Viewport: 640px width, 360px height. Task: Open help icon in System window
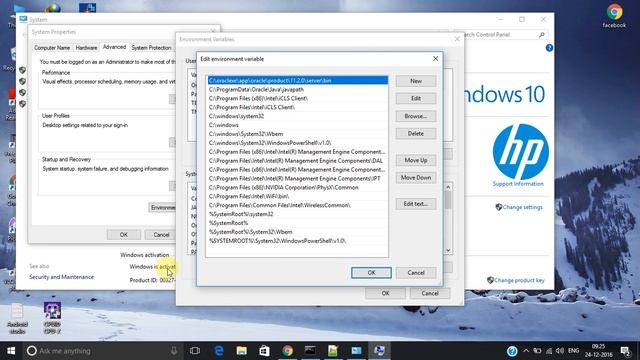(549, 48)
